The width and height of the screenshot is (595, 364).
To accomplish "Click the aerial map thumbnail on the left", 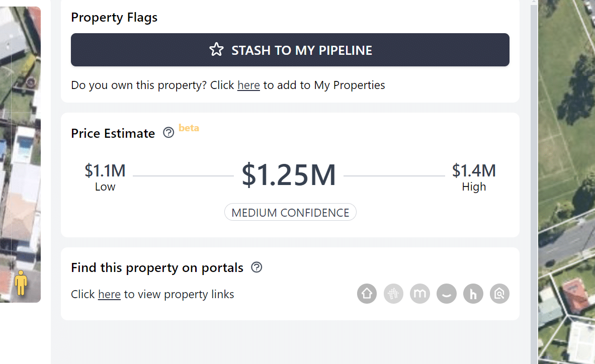I will 20,152.
